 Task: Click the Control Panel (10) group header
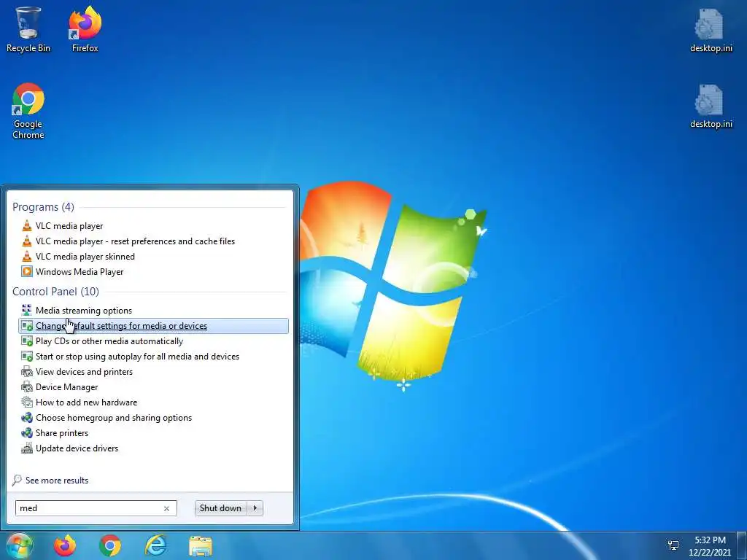point(55,292)
